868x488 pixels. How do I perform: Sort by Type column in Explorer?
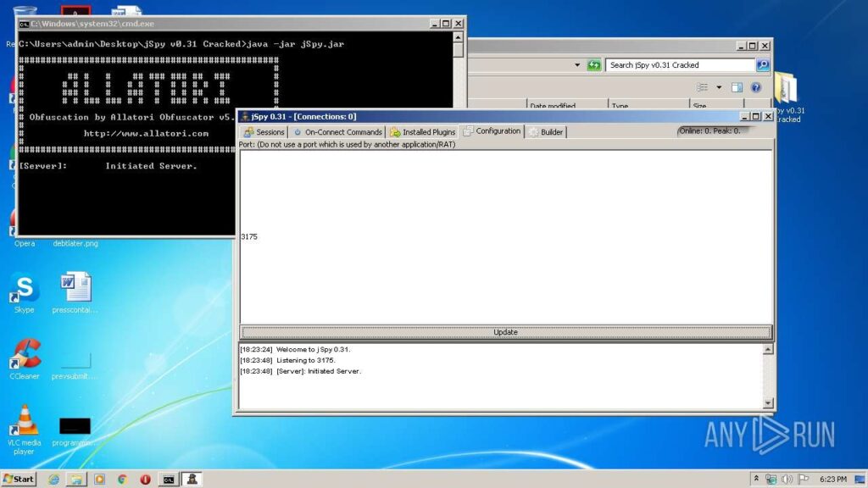pos(648,105)
